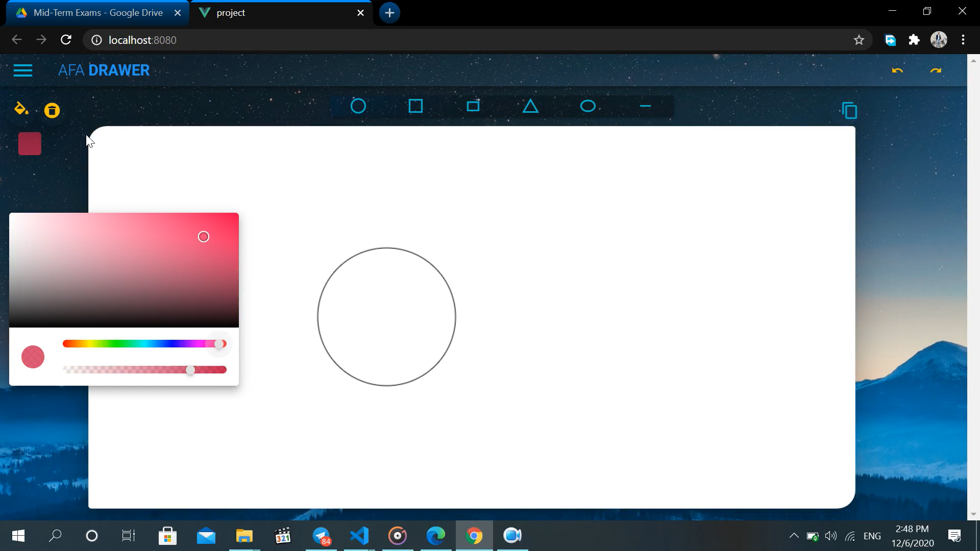
Task: Select the triangle shape tool
Action: click(530, 106)
